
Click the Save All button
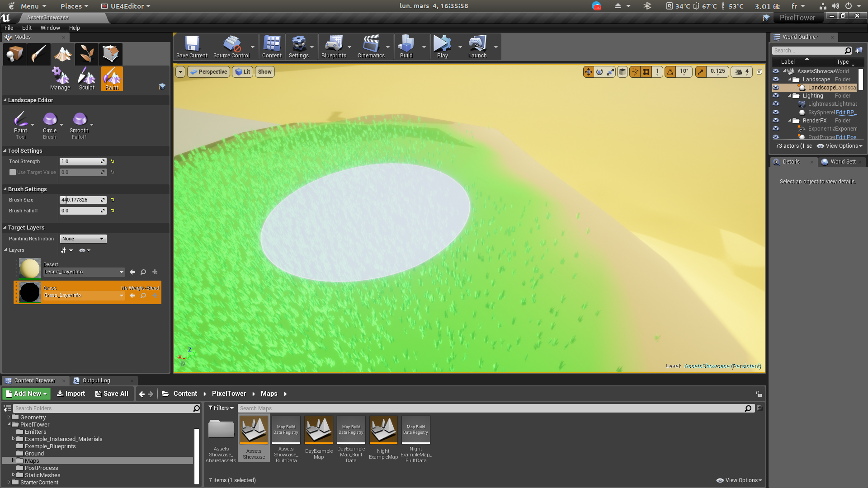pos(112,394)
